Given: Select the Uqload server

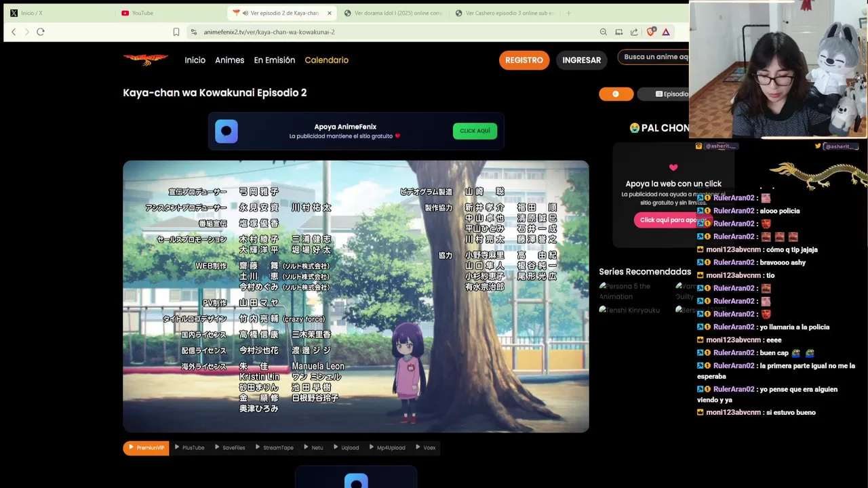Looking at the screenshot, I should pyautogui.click(x=346, y=447).
